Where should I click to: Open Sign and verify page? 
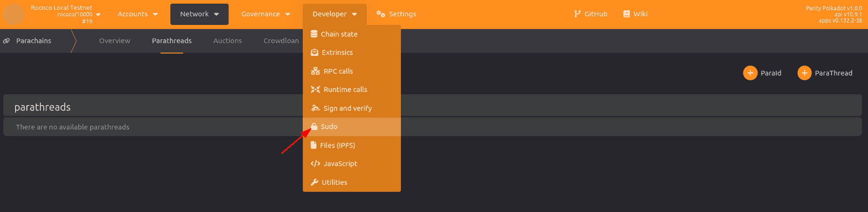coord(352,108)
